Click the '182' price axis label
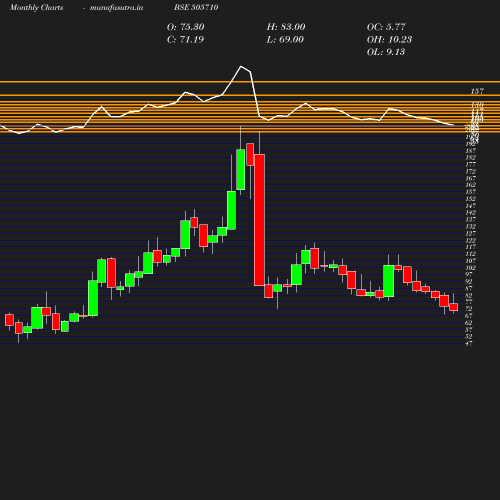 tap(471, 157)
